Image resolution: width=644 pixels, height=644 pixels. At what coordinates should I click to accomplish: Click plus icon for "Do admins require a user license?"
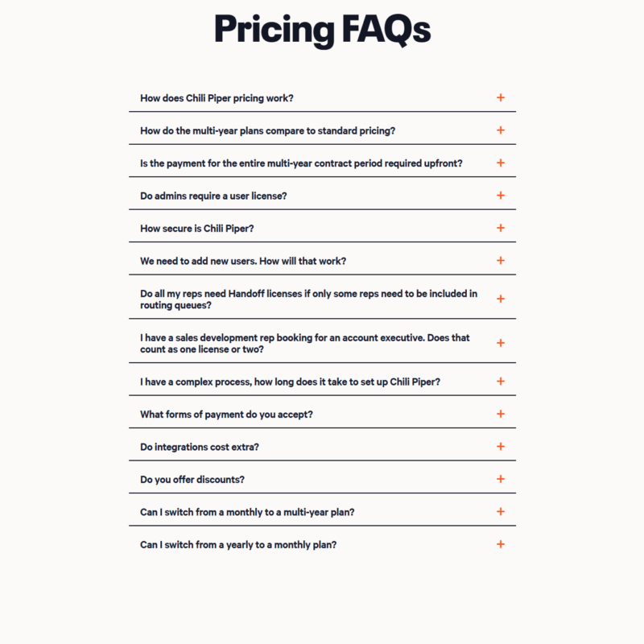pos(500,196)
